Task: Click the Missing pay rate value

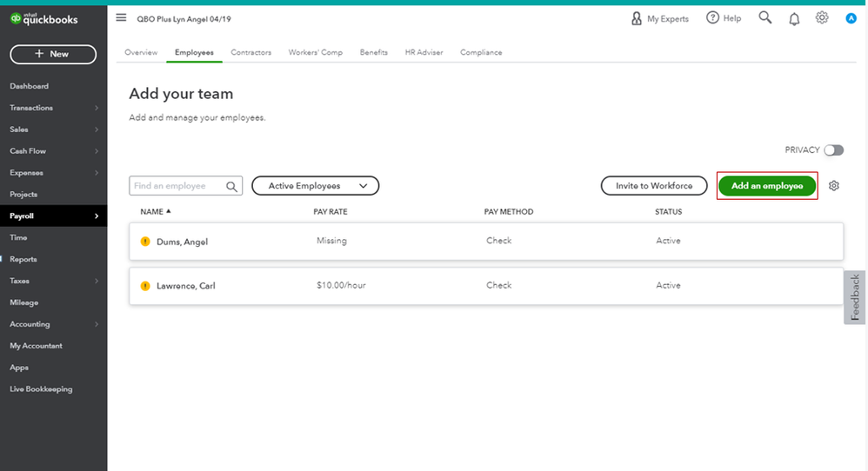Action: (x=331, y=241)
